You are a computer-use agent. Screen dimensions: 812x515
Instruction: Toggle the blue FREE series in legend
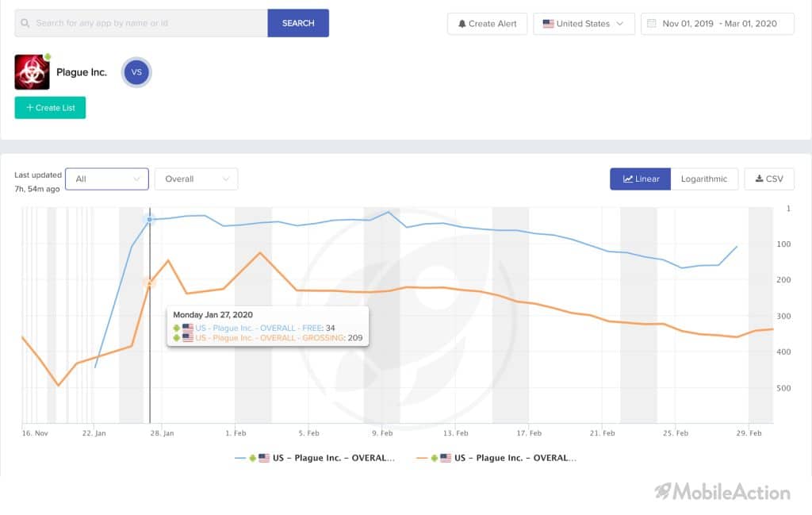coord(315,458)
